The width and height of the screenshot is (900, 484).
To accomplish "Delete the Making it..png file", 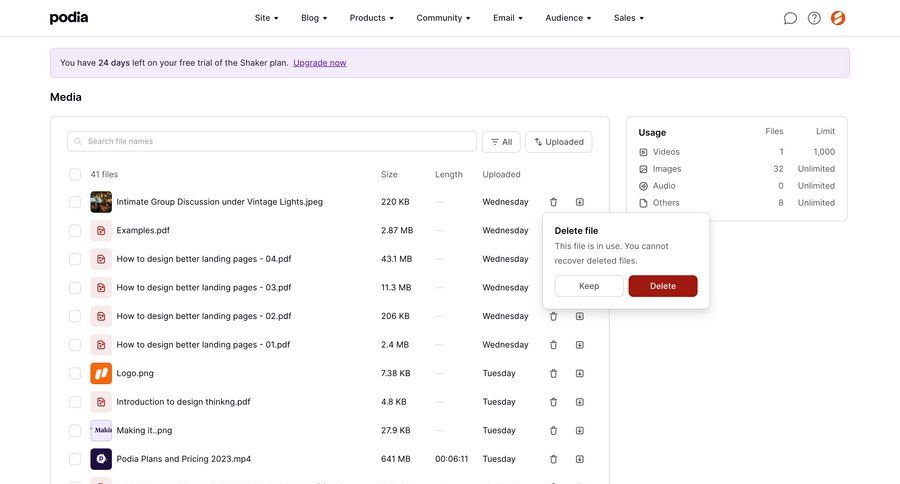I will pyautogui.click(x=553, y=431).
